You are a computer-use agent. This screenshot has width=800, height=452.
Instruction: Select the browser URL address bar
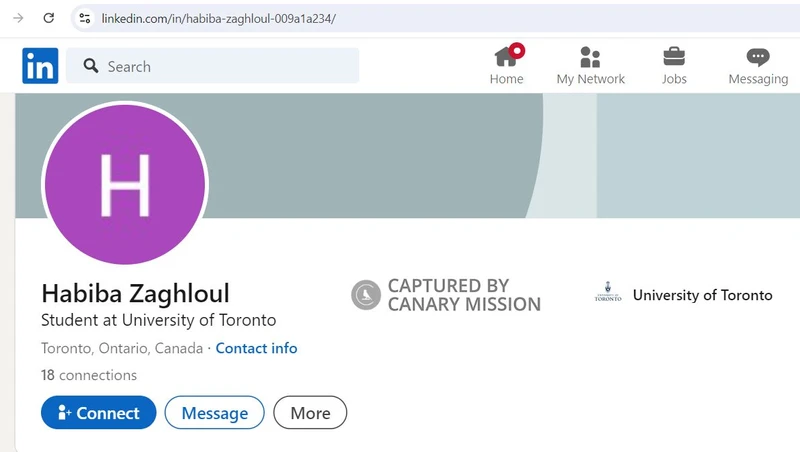click(436, 19)
